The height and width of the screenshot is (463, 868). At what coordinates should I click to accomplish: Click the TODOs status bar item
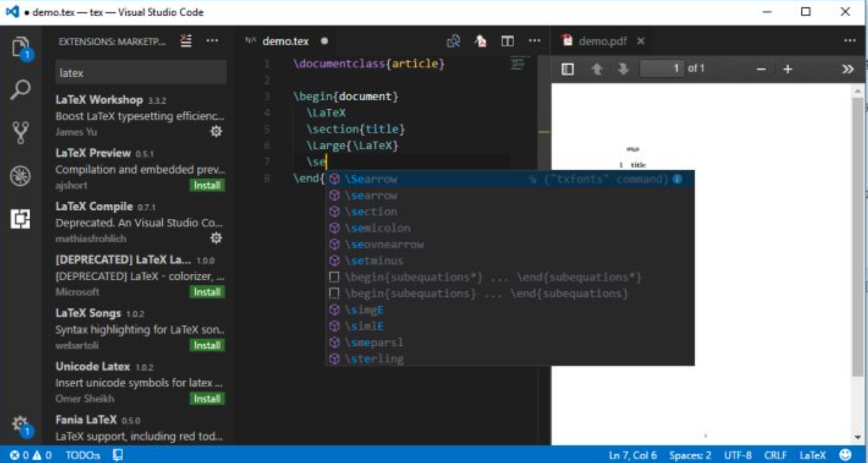[x=83, y=456]
